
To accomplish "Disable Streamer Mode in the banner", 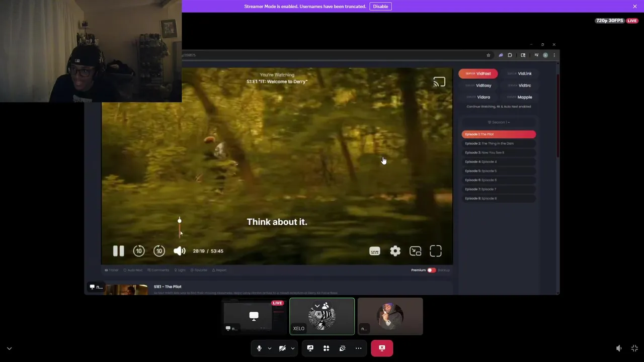I will (380, 6).
